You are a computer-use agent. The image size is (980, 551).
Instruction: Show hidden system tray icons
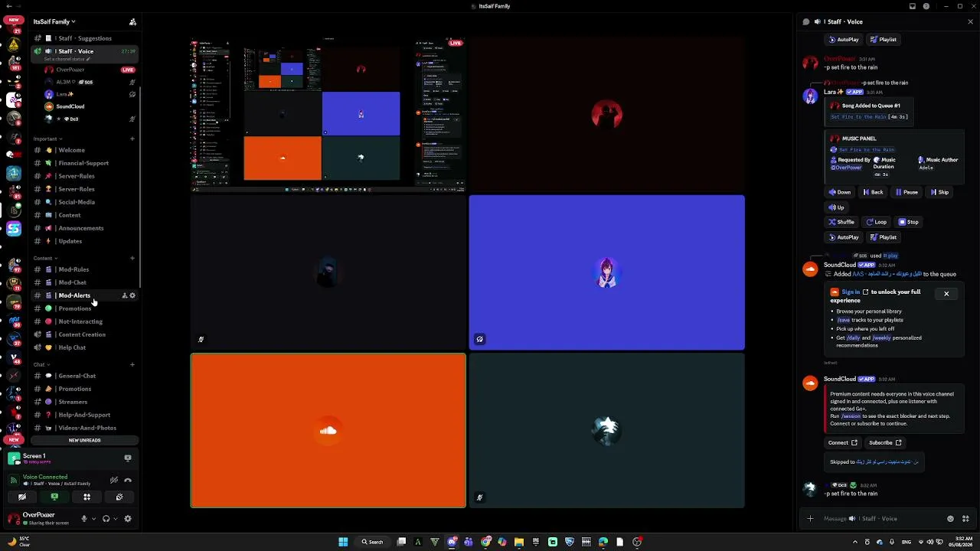tap(855, 542)
